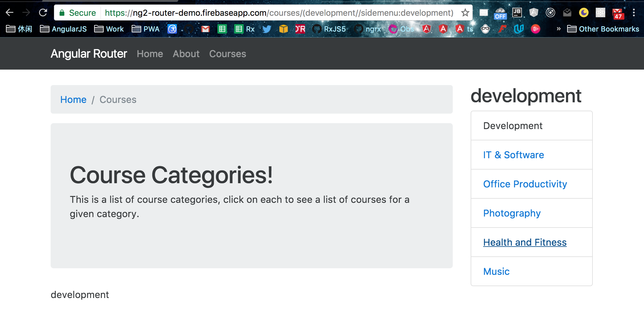Open the JetBrains JB extension icon
Image resolution: width=644 pixels, height=323 pixels.
(517, 12)
